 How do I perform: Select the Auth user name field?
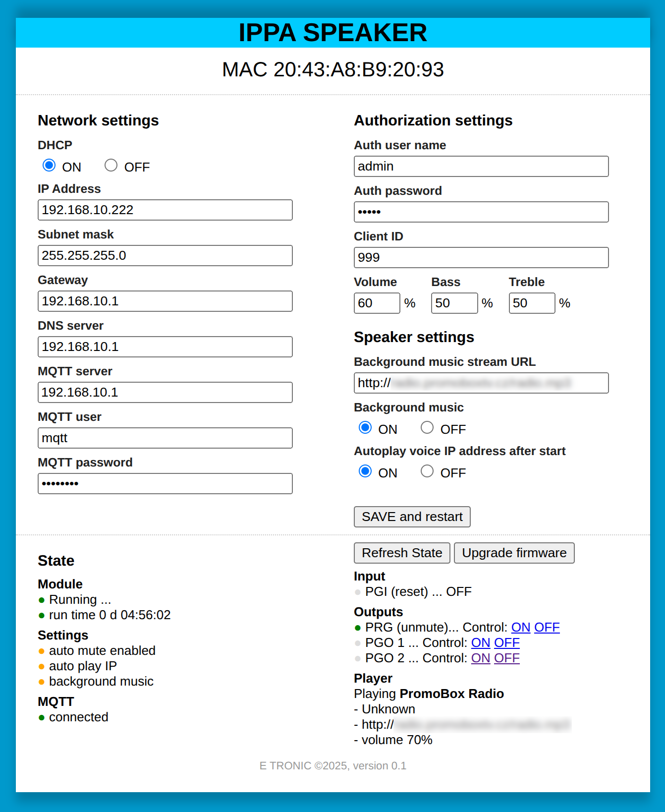pyautogui.click(x=481, y=167)
